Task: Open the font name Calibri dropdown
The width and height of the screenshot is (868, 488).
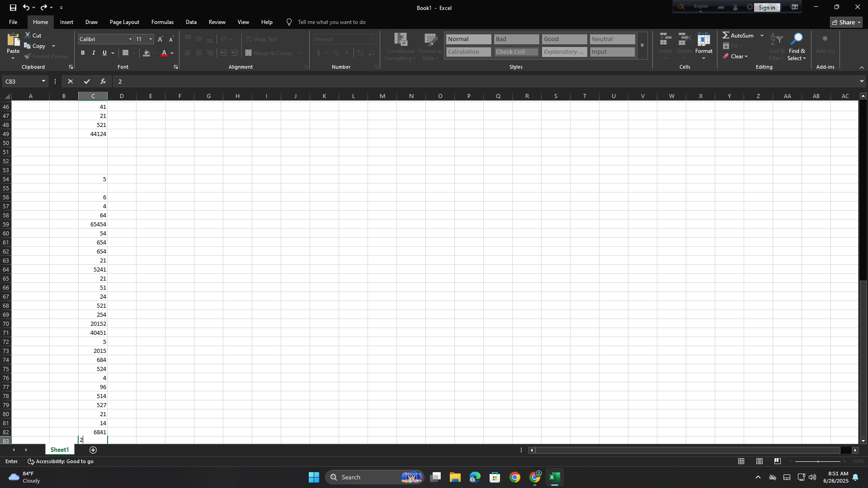Action: coord(131,39)
